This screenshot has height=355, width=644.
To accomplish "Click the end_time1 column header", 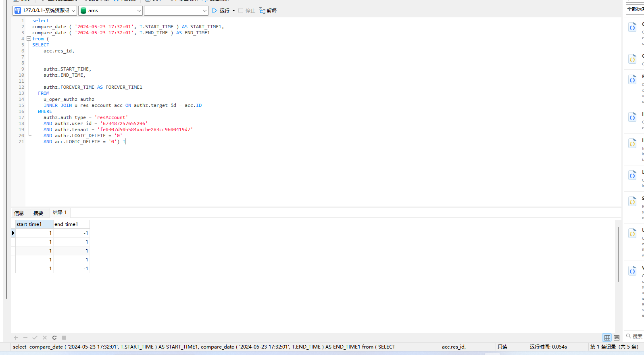I will pyautogui.click(x=71, y=224).
